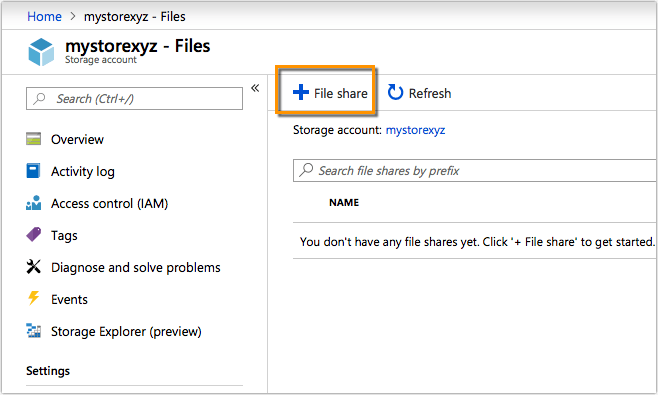Screen dimensions: 658x395
Task: Click the 'You don't have any file shares yet' message
Action: [477, 242]
